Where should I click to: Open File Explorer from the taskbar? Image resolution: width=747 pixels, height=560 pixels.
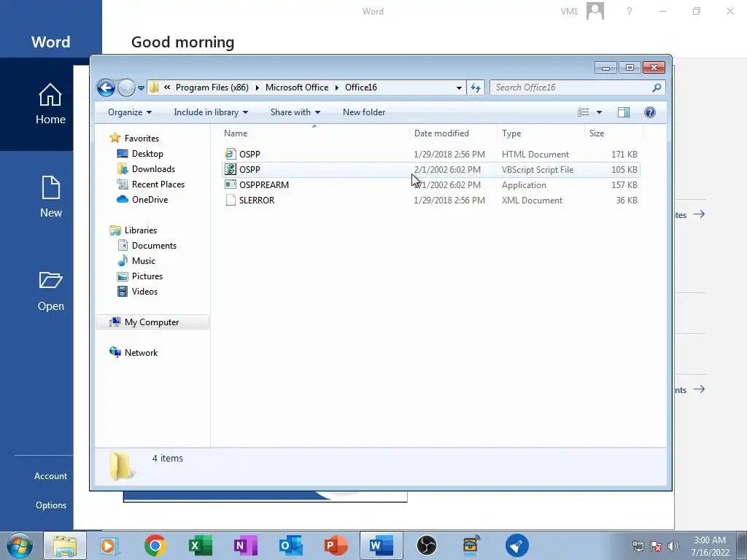[65, 545]
